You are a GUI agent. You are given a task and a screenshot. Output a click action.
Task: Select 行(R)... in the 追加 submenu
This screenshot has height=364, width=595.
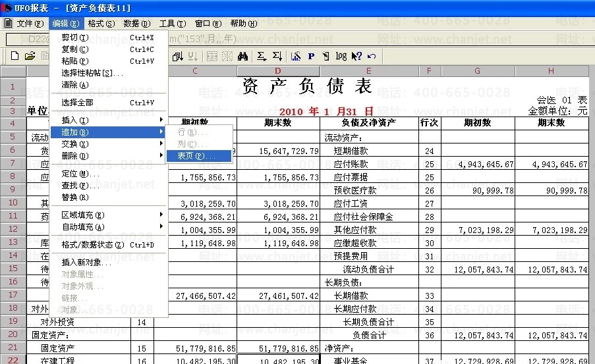pos(199,132)
